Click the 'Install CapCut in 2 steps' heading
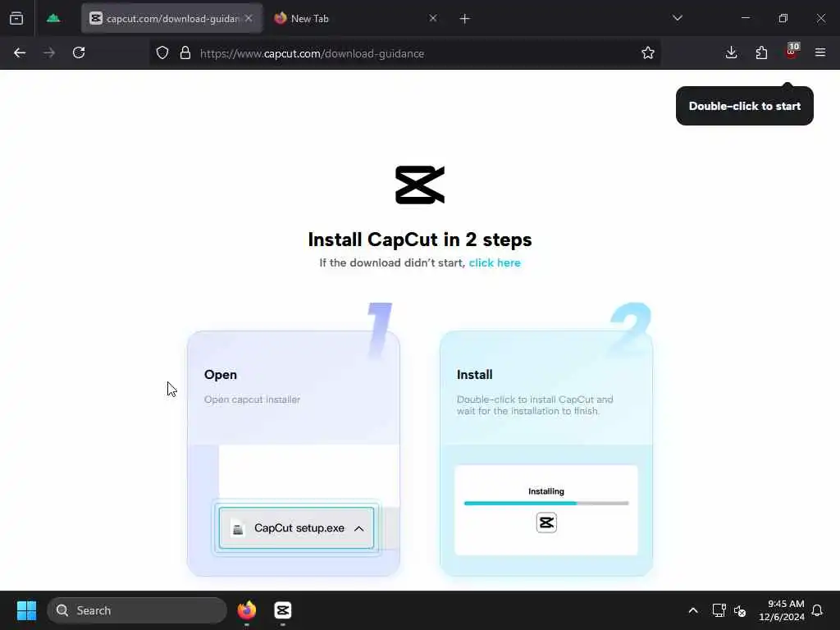This screenshot has width=840, height=630. (420, 240)
